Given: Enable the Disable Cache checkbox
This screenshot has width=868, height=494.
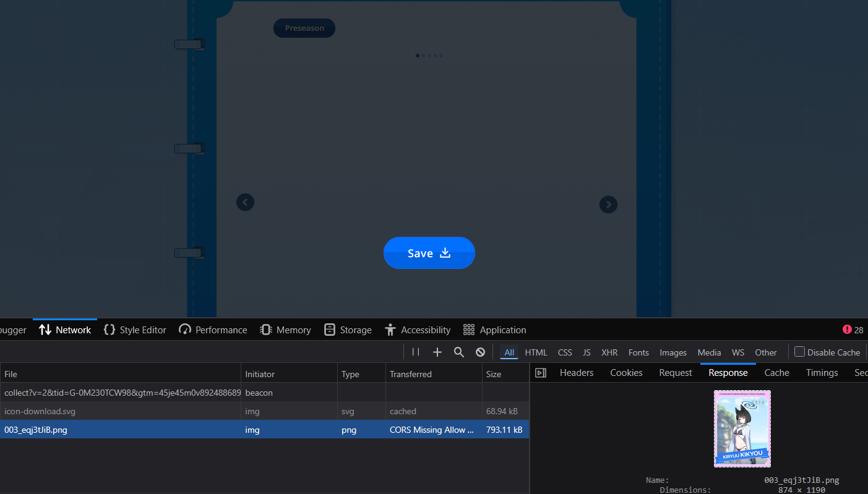Looking at the screenshot, I should [x=799, y=352].
